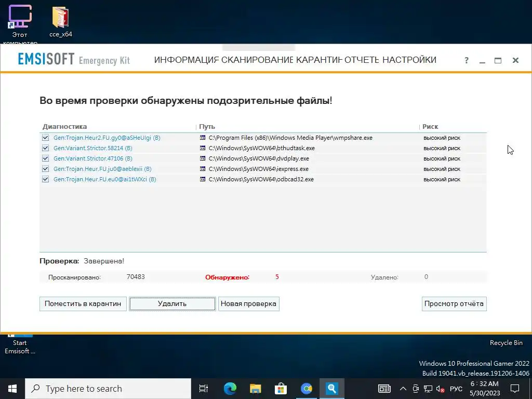Uncheck the Gen:Trojan.Heur.FU.ju0 detection
Image resolution: width=532 pixels, height=399 pixels.
click(x=46, y=169)
